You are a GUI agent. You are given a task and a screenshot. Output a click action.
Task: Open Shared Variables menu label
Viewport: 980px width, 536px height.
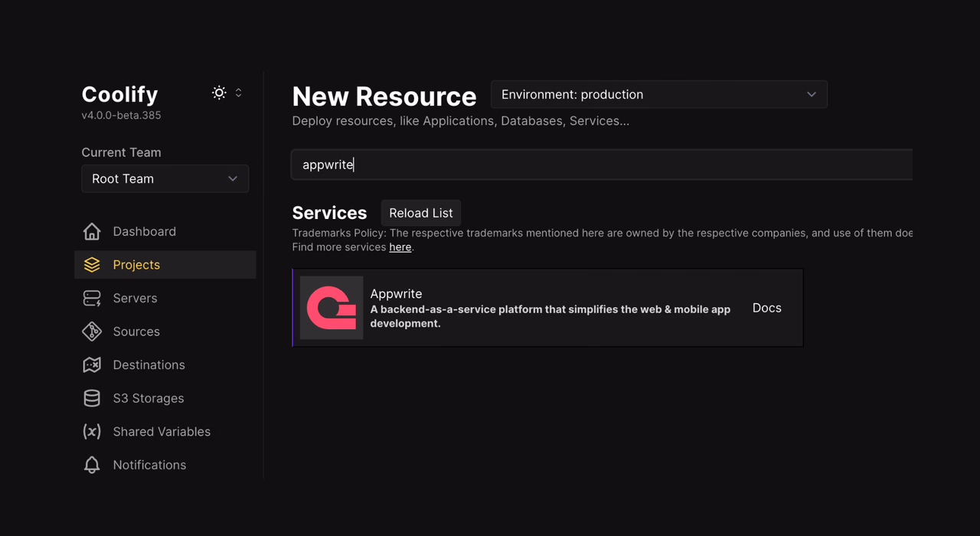click(x=162, y=432)
